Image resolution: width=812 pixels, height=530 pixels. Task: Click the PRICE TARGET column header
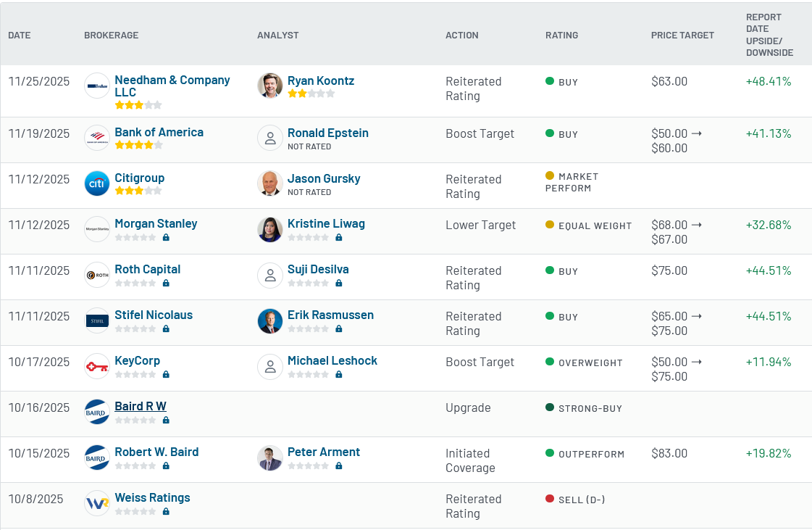(682, 36)
